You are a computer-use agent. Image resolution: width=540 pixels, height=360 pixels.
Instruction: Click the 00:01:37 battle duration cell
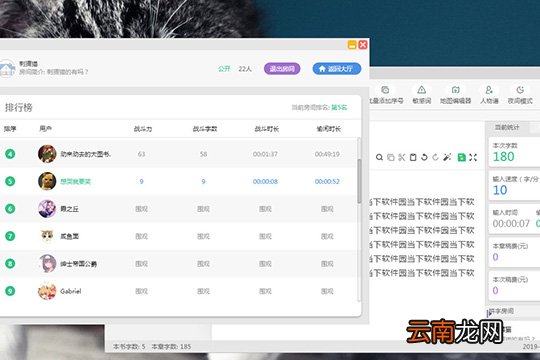pyautogui.click(x=265, y=154)
